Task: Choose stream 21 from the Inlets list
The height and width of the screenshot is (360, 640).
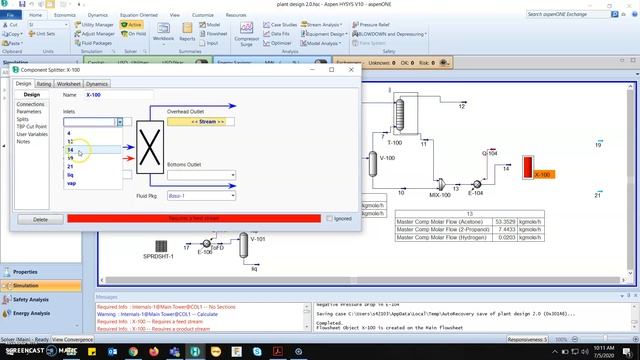Action: 93,167
